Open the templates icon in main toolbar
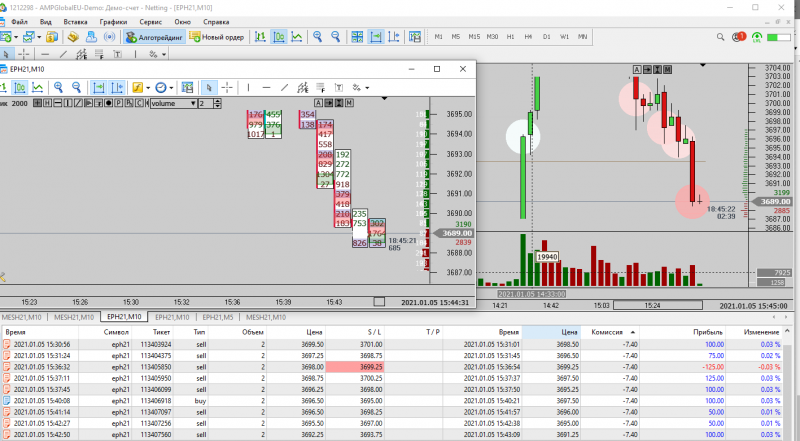Viewport: 800px width, 441px height. point(415,37)
